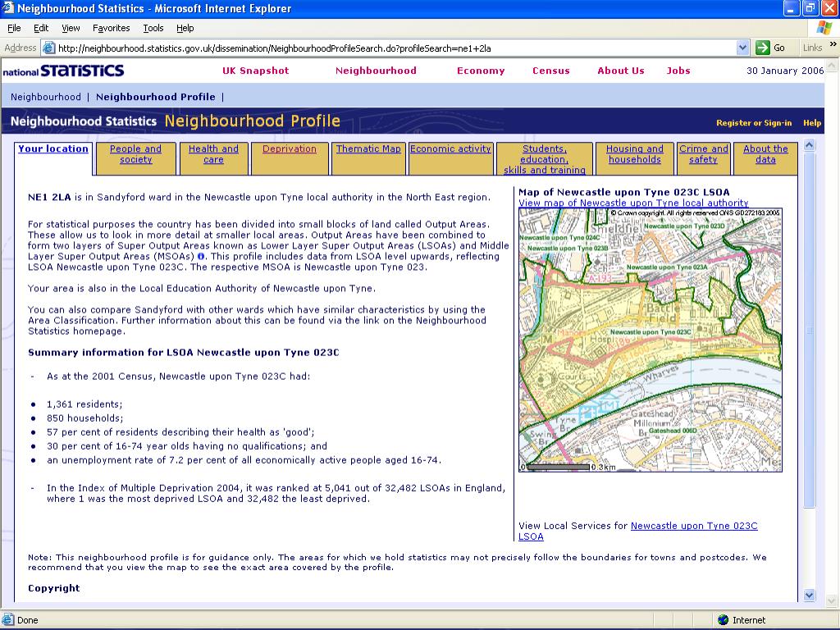840x630 pixels.
Task: Click the inner page scrollbar down arrow
Action: 810,595
